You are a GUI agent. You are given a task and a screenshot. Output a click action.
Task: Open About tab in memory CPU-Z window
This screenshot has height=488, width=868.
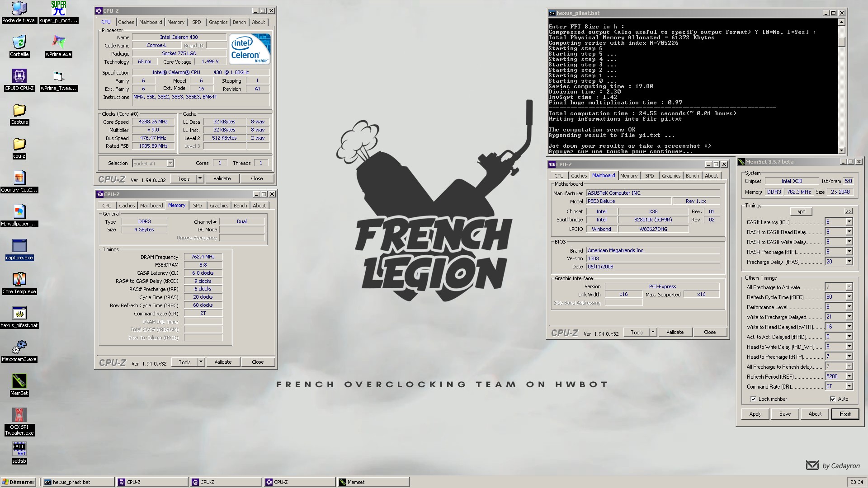(x=259, y=206)
